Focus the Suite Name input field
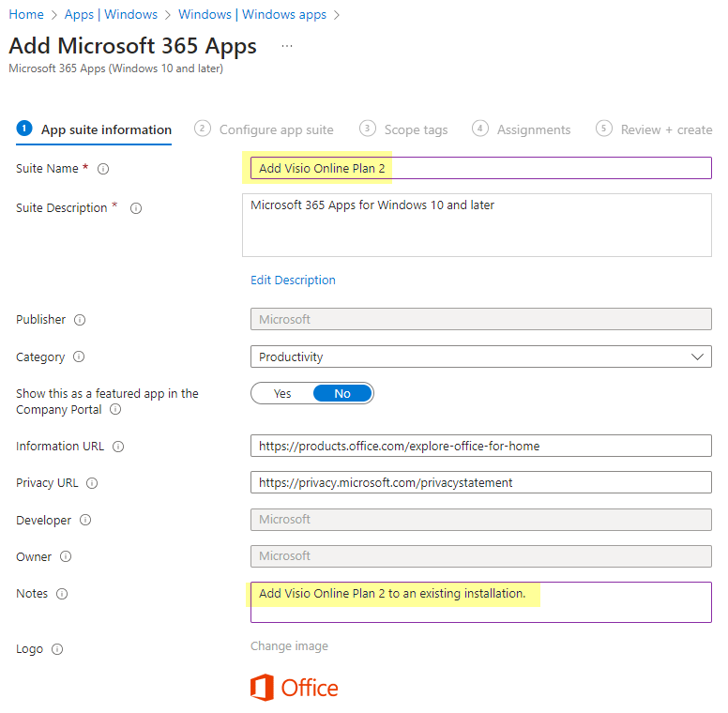728x713 pixels. (x=481, y=168)
